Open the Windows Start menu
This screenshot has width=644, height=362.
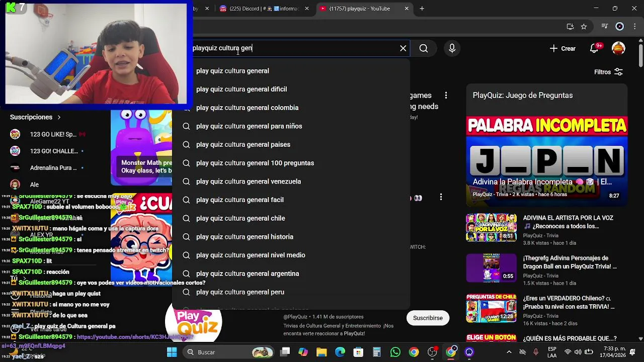pyautogui.click(x=172, y=352)
